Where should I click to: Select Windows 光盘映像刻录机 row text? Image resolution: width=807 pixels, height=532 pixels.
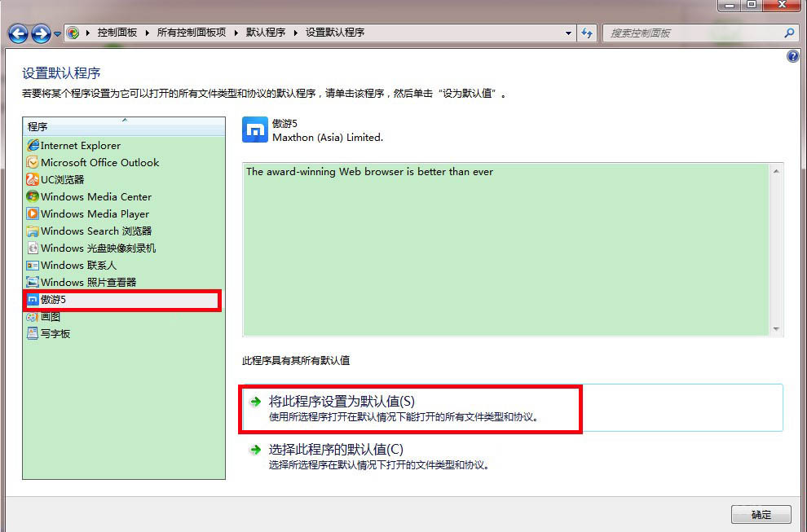coord(99,248)
